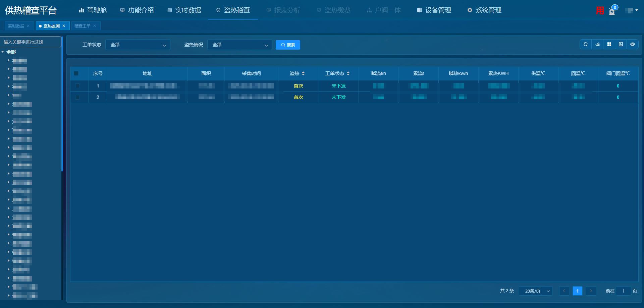The height and width of the screenshot is (308, 644).
Task: Check the select-all checkbox in the table header
Action: 76,73
